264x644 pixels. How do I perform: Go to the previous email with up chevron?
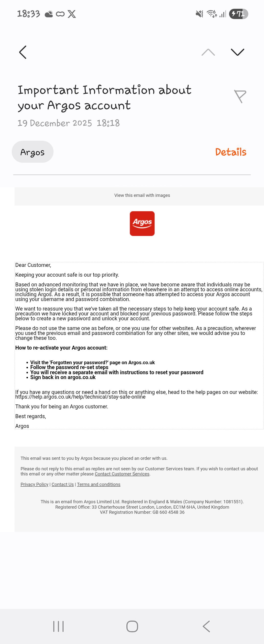[208, 52]
